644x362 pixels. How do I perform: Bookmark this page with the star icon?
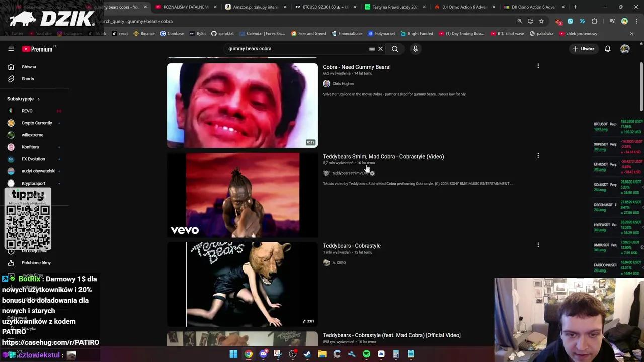coord(541,21)
